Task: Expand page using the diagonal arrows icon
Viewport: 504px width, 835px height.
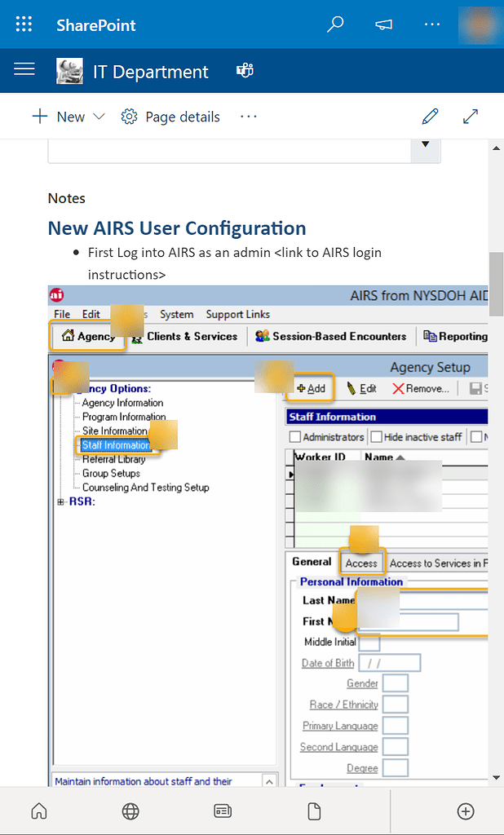Action: click(471, 117)
